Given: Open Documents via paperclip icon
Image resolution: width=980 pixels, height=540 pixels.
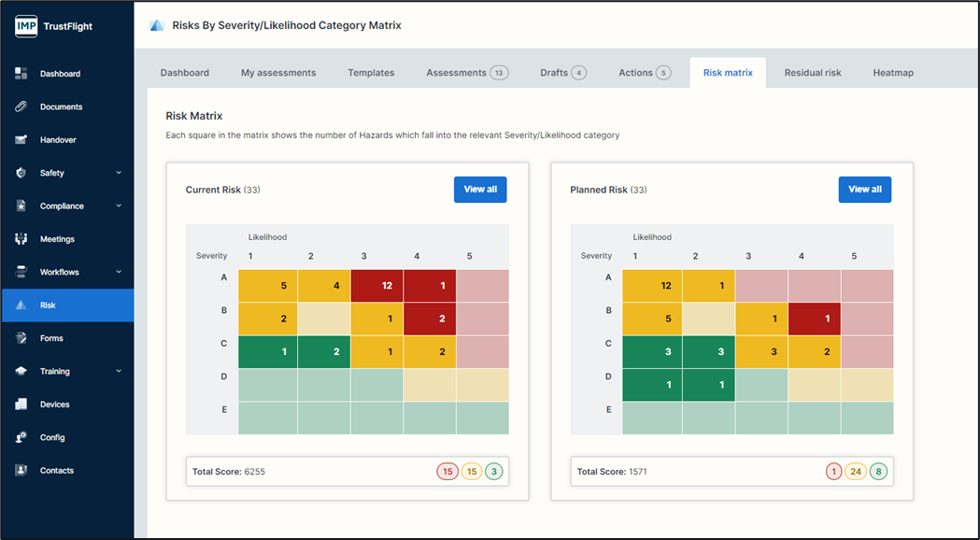Looking at the screenshot, I should click(21, 107).
